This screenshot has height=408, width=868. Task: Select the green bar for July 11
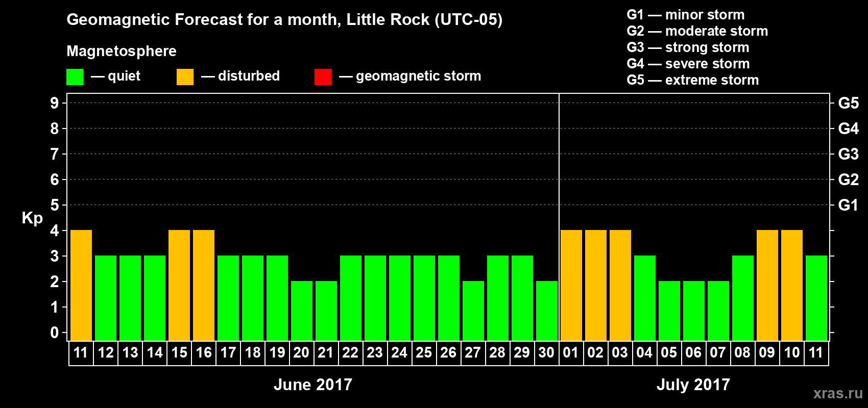(x=816, y=298)
